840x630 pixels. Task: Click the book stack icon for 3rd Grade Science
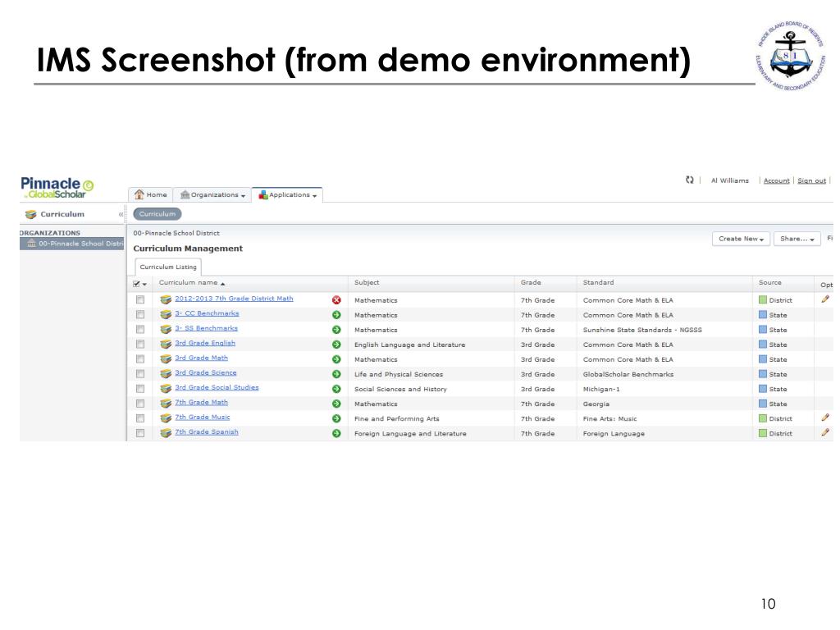[x=166, y=373]
